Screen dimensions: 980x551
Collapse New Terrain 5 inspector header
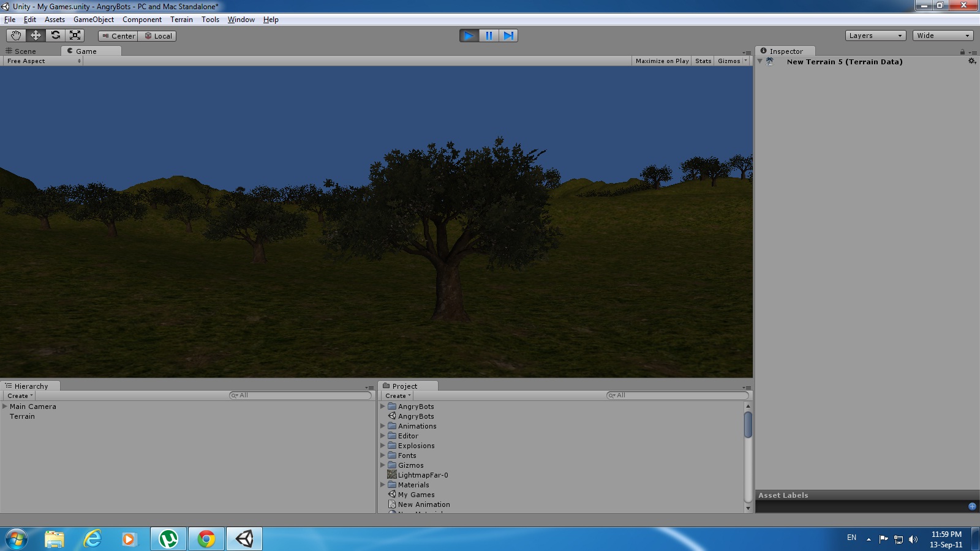pyautogui.click(x=760, y=61)
